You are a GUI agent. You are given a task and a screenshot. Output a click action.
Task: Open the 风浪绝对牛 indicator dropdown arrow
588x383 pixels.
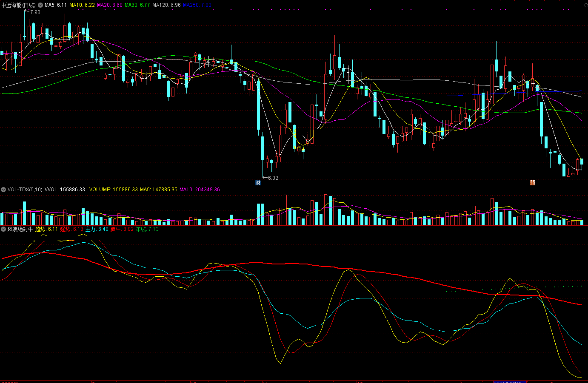pos(3,229)
